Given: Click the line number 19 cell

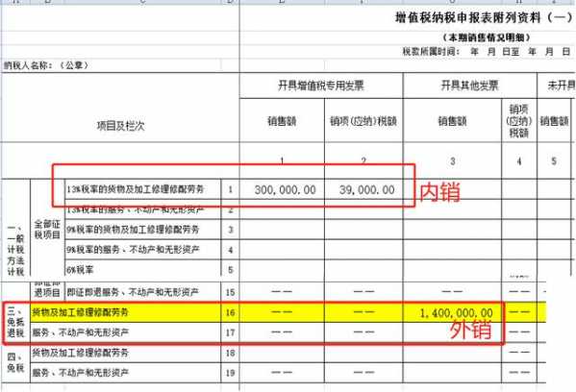Looking at the screenshot, I should click(231, 373).
